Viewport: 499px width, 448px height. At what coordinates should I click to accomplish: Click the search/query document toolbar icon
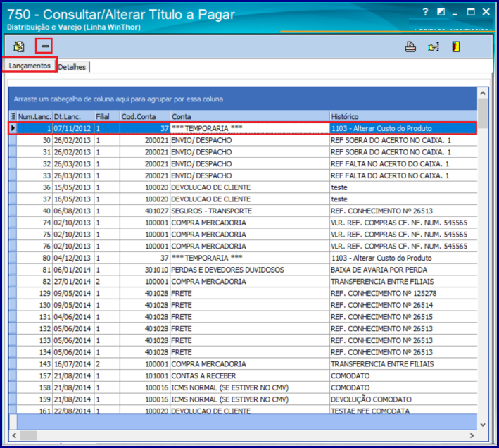19,46
